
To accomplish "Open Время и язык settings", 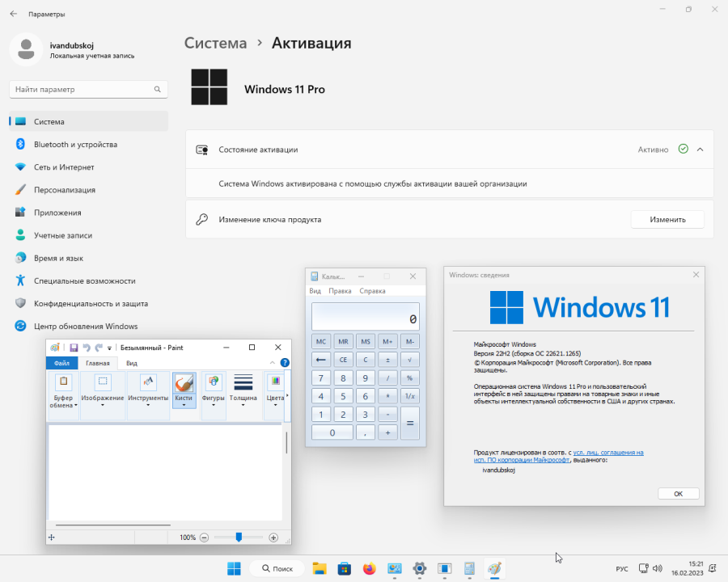I will (88, 258).
